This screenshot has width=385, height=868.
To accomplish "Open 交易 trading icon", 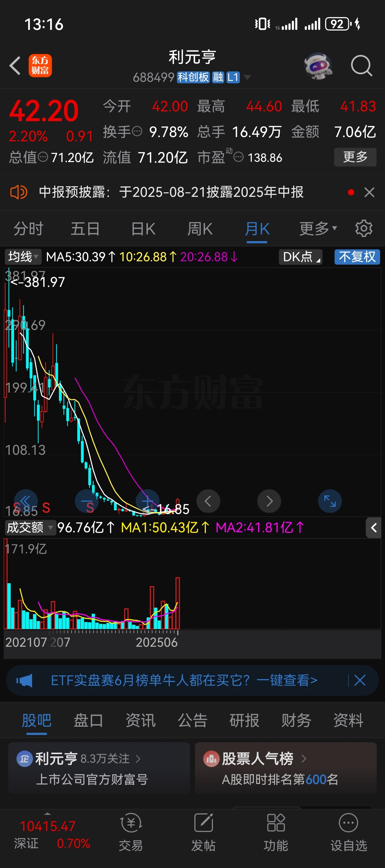I will click(x=131, y=832).
